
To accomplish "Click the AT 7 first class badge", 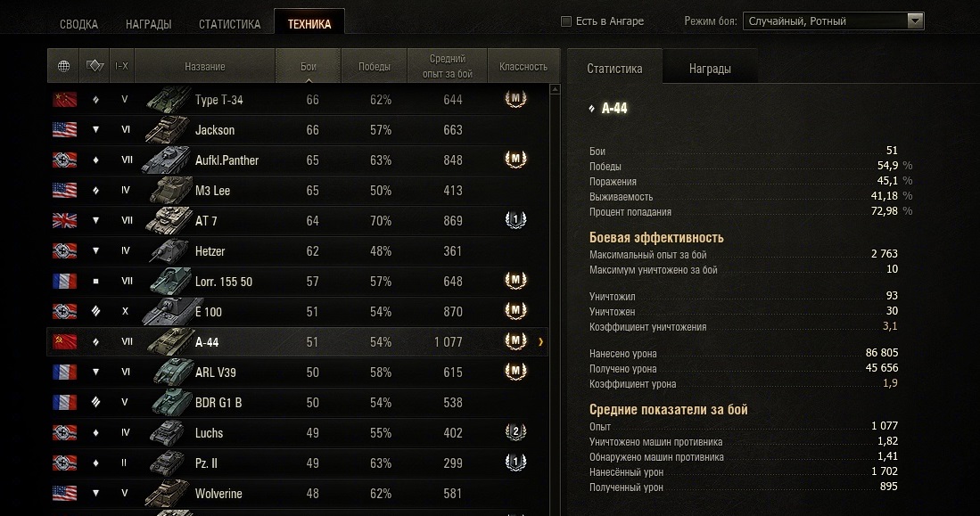I will point(515,221).
